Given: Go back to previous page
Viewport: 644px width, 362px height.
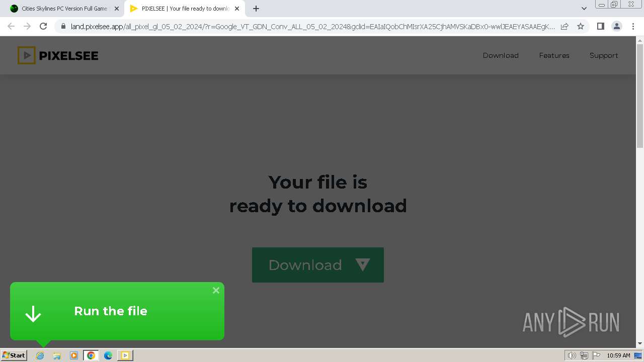Looking at the screenshot, I should click(11, 26).
